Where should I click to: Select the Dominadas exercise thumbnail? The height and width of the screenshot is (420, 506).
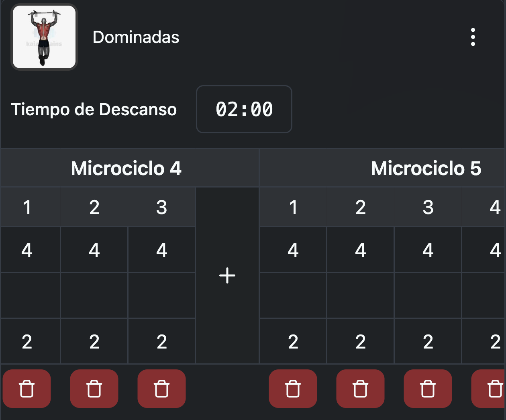pyautogui.click(x=43, y=37)
